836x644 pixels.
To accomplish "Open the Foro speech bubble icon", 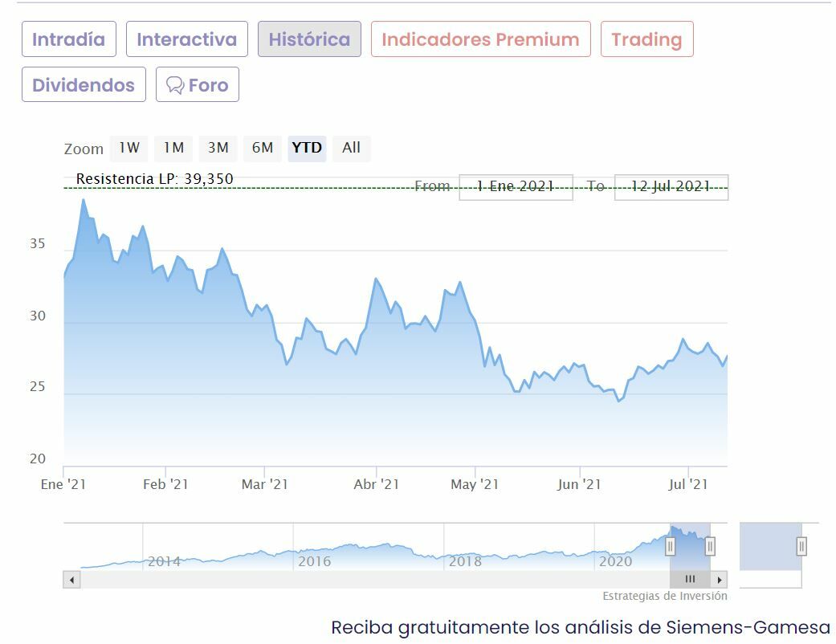I will tap(175, 85).
